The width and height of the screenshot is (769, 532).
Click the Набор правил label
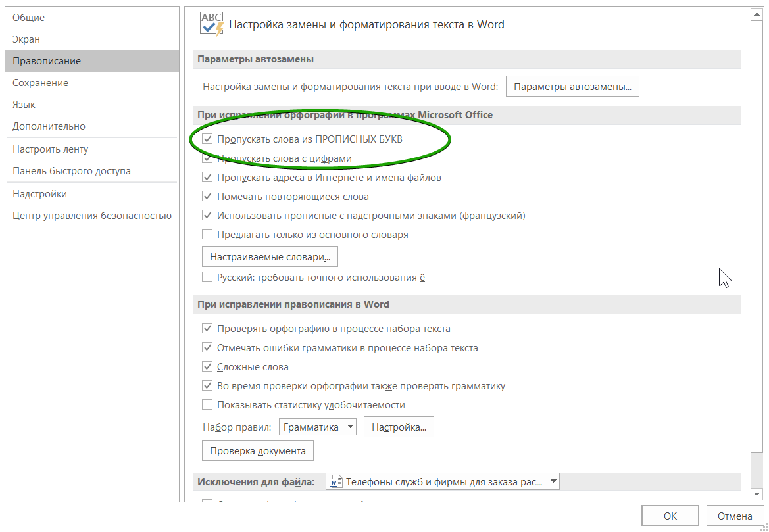point(237,427)
